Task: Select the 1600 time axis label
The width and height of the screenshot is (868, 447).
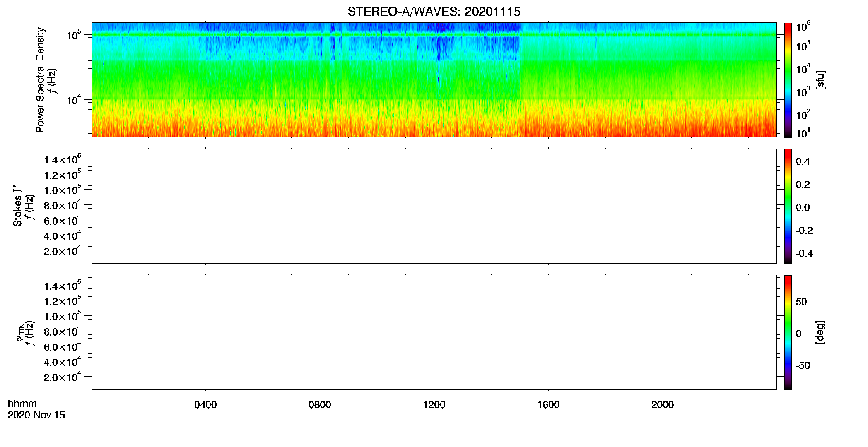Action: [548, 405]
